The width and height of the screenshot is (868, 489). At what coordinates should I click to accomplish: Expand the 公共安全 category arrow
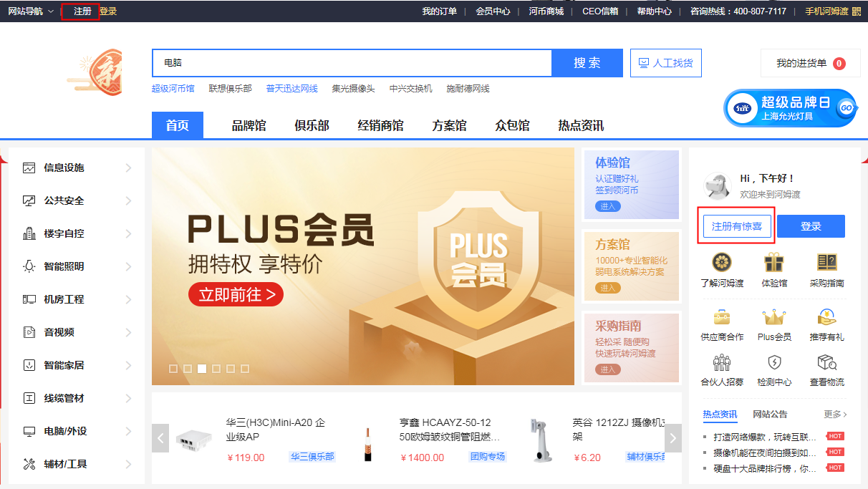tap(129, 201)
